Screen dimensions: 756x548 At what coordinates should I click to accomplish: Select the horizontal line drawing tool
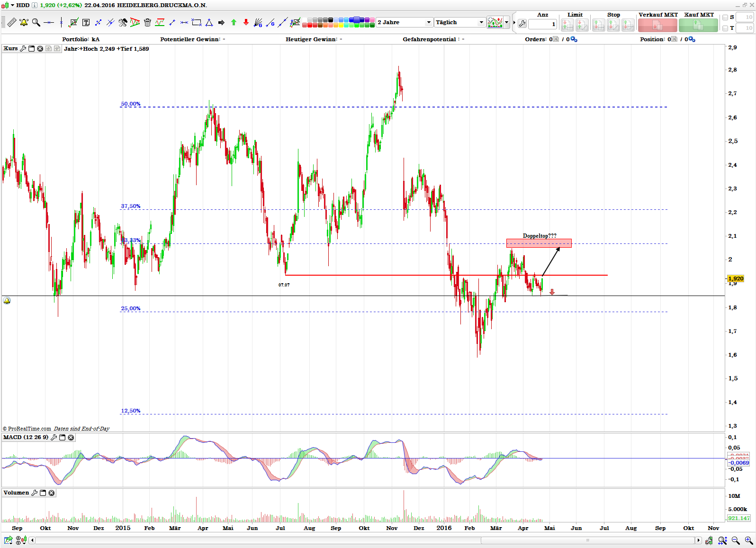48,22
